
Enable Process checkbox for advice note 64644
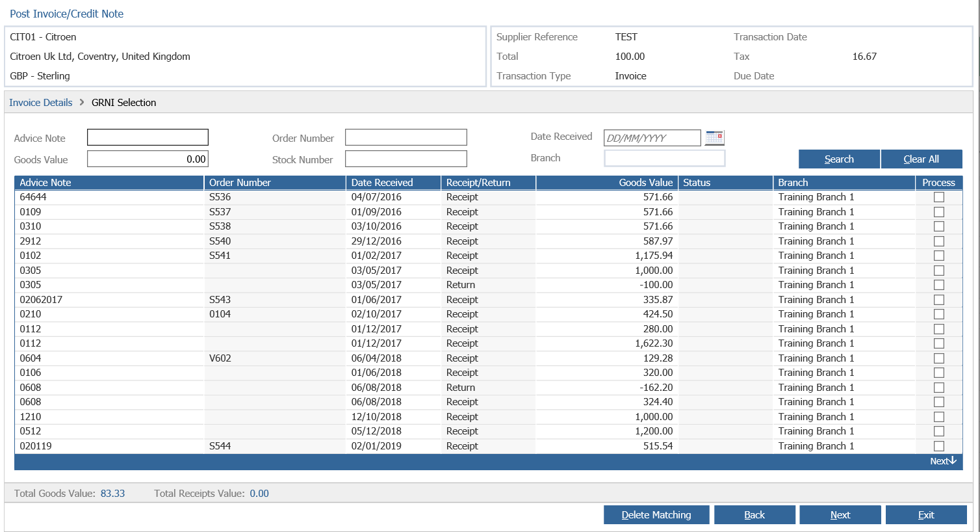point(939,196)
